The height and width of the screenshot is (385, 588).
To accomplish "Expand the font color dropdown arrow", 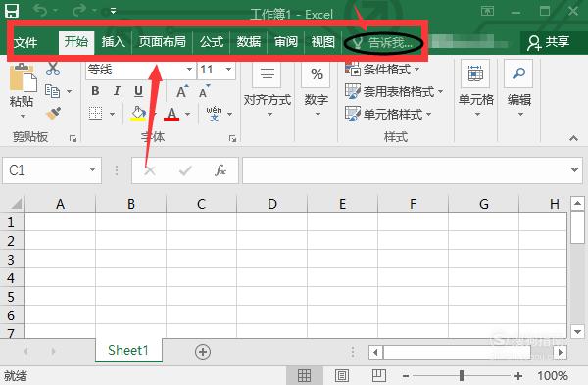I will (x=188, y=114).
